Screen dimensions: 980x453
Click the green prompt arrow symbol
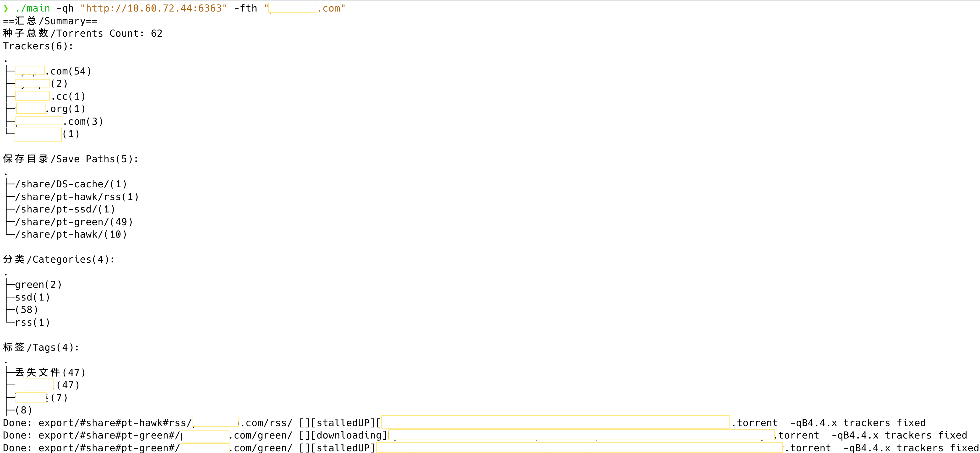pos(6,8)
